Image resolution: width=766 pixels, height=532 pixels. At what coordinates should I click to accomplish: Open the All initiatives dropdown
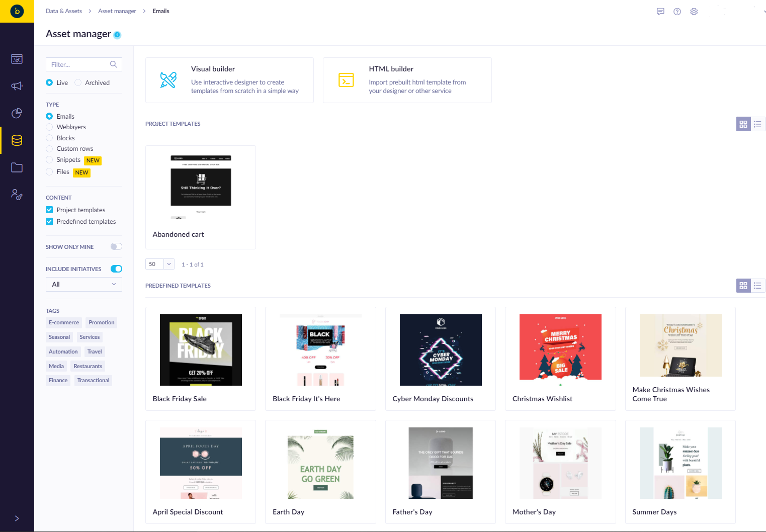[x=83, y=284]
